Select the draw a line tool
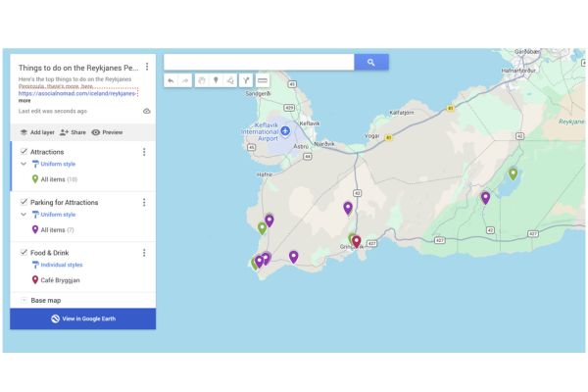Viewport: 588px width, 392px height. pyautogui.click(x=230, y=80)
